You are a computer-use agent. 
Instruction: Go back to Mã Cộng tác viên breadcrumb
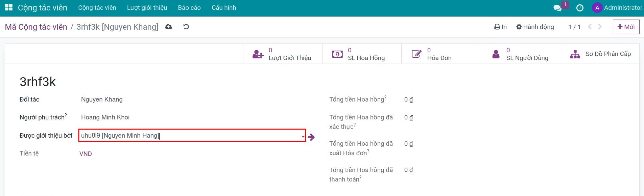click(x=36, y=27)
